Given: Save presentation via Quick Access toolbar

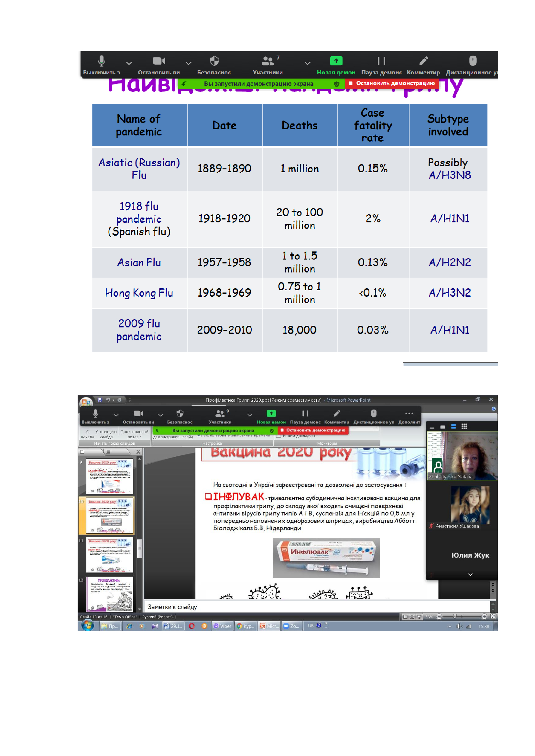Looking at the screenshot, I should coord(100,400).
